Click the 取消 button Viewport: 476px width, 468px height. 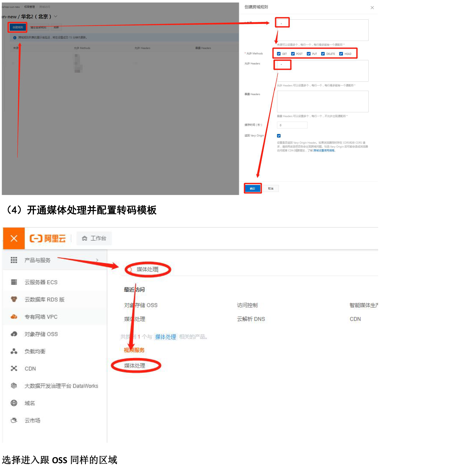click(271, 188)
